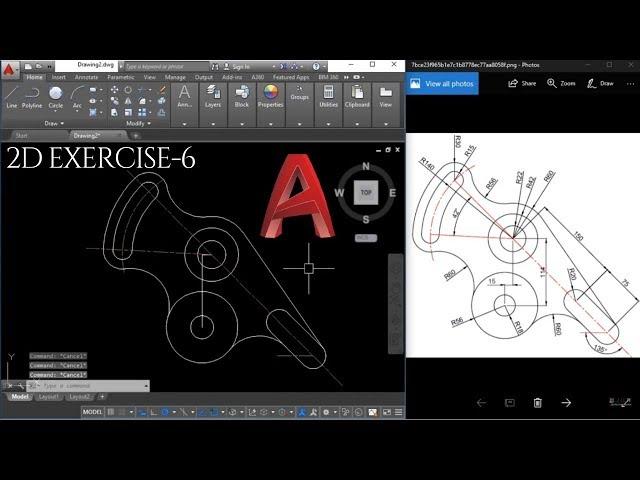This screenshot has width=640, height=480.
Task: Go to next photo in Photos window
Action: tap(566, 403)
